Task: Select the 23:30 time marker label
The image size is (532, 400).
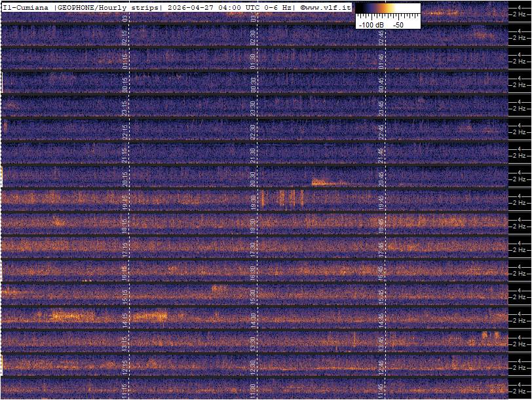Action: [253, 108]
